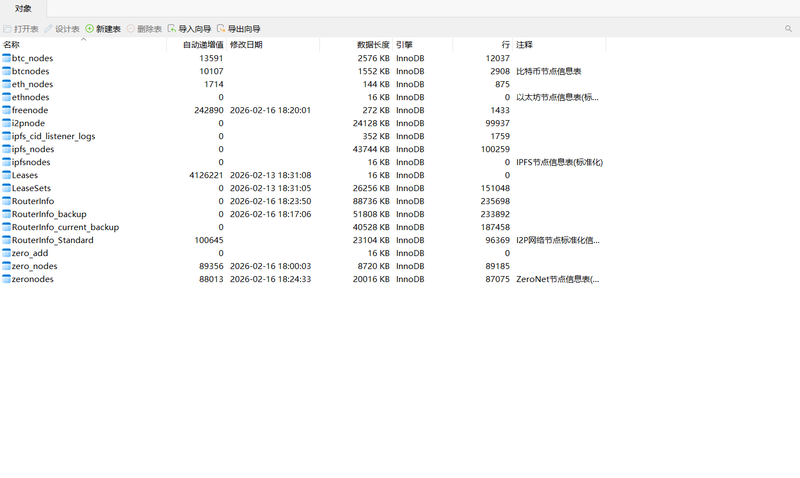
Task: Click the RouterInfo_Standard table name
Action: pos(53,240)
